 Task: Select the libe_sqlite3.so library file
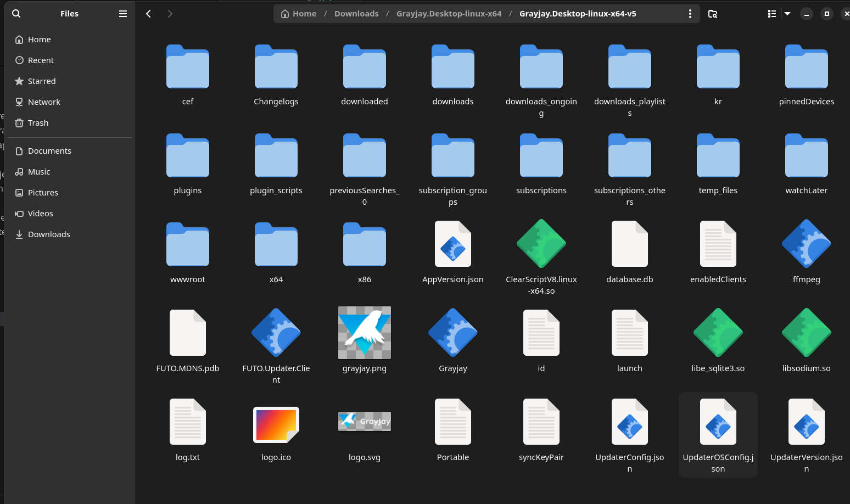coord(718,333)
